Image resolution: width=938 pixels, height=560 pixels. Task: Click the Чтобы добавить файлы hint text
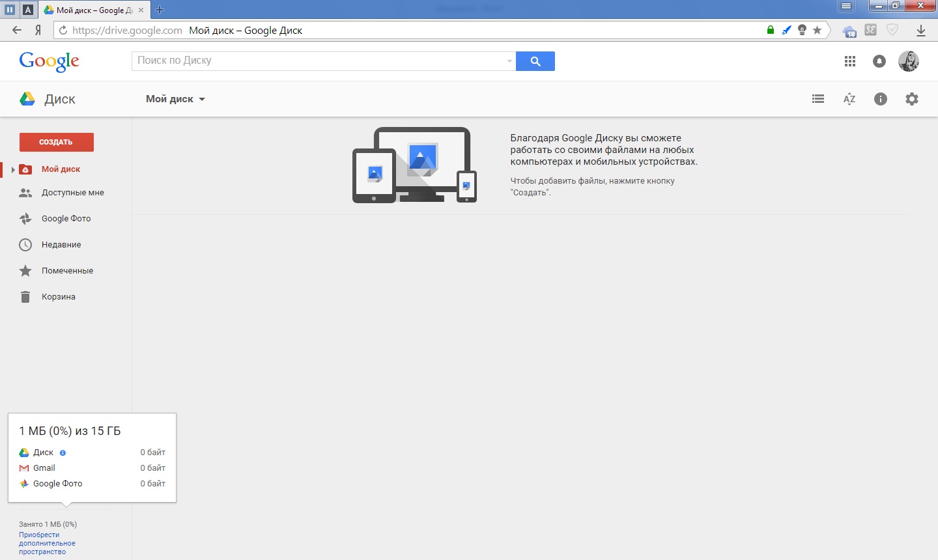(x=593, y=187)
